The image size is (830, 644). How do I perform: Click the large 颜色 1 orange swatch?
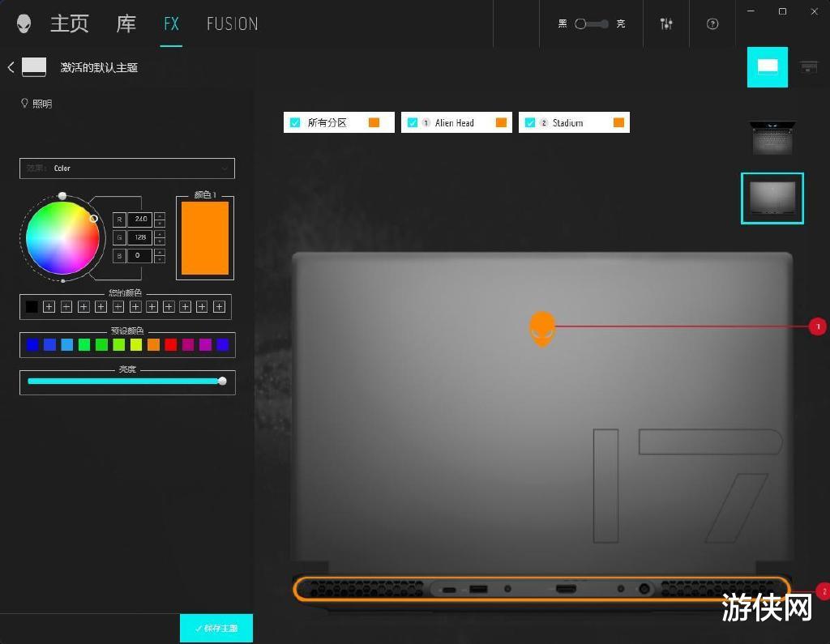click(205, 238)
